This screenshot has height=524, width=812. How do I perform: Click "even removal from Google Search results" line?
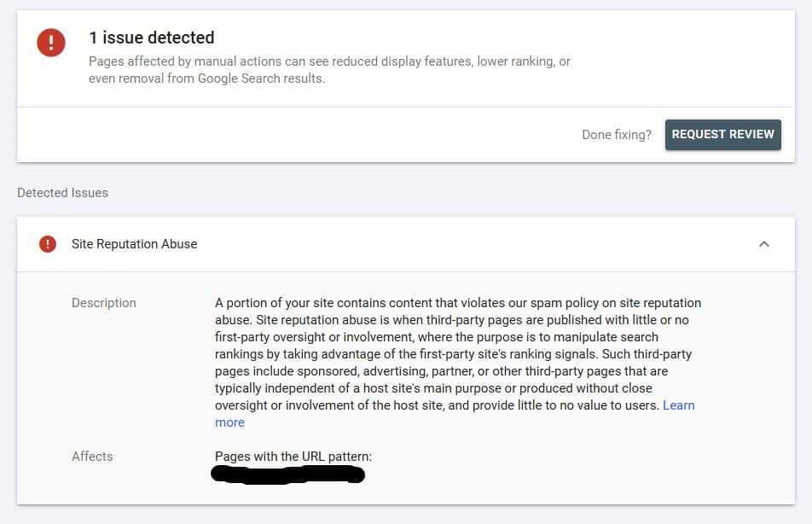pos(206,79)
